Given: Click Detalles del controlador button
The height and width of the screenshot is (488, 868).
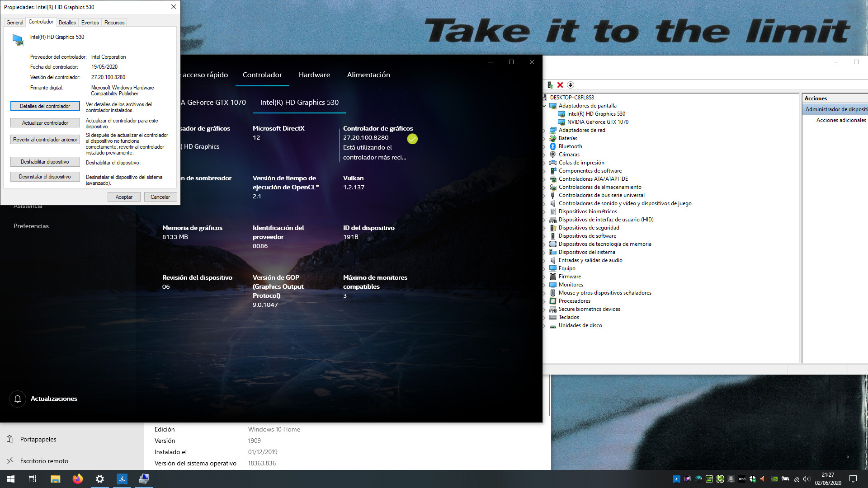Looking at the screenshot, I should [45, 106].
